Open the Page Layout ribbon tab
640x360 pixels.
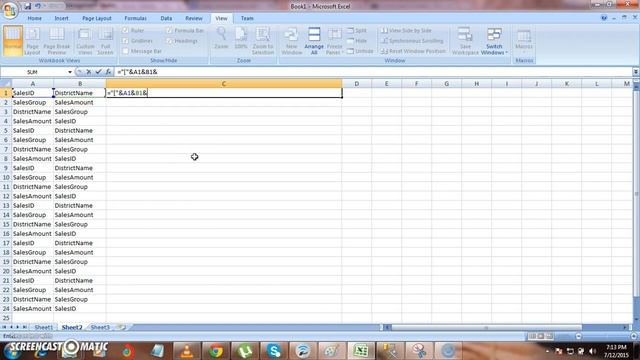[x=97, y=18]
